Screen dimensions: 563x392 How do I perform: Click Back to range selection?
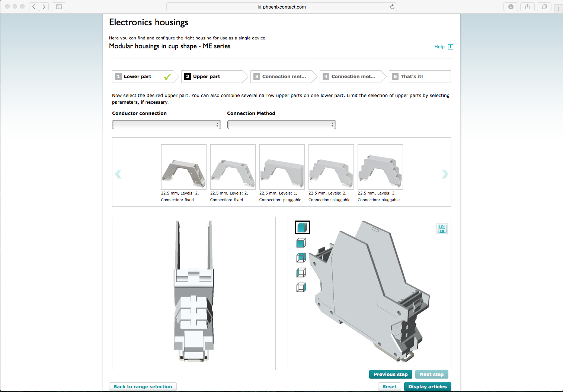[x=143, y=387]
